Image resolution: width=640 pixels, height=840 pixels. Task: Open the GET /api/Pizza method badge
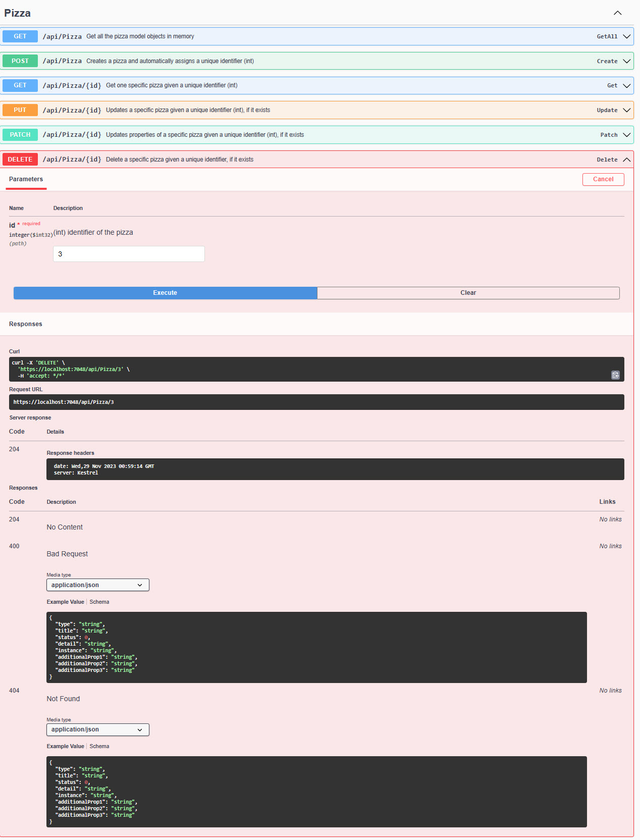coord(20,36)
